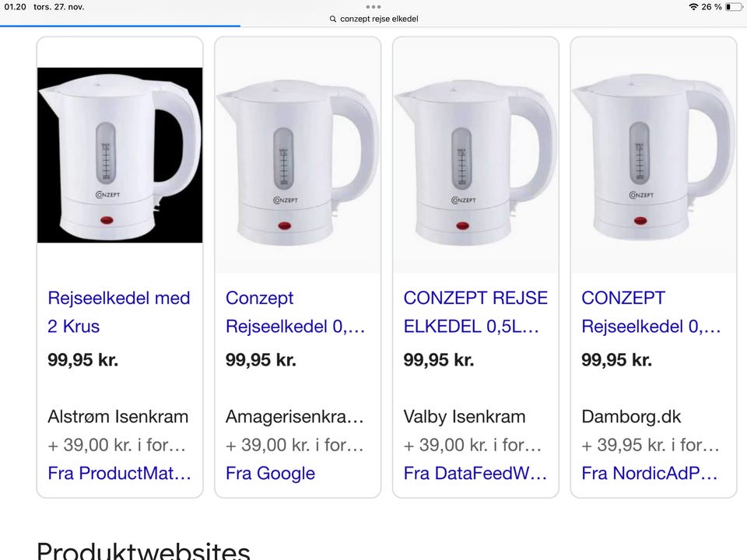Viewport: 747px width, 560px height.
Task: Open the second Conzept kettle product image
Action: coord(298,156)
